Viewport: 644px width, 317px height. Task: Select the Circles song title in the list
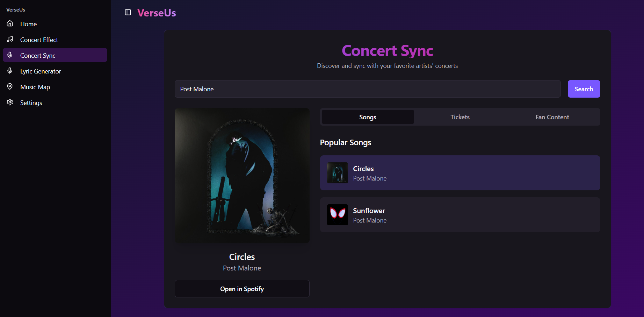coord(363,169)
